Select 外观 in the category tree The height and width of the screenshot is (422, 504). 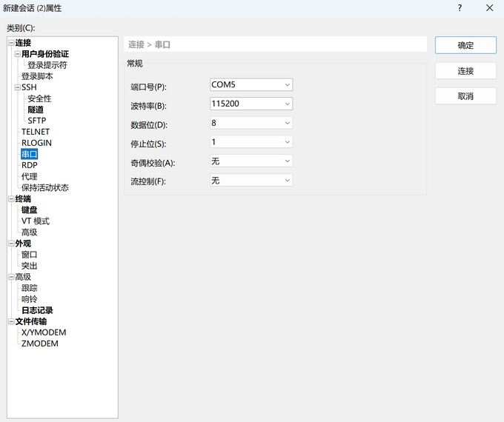coord(23,244)
